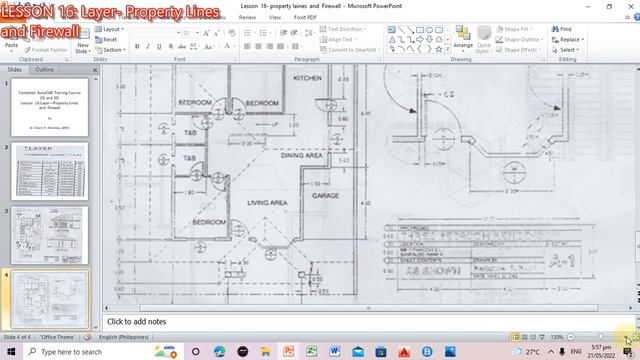640x360 pixels.
Task: Open Microsoft Word from taskbar
Action: 335,351
